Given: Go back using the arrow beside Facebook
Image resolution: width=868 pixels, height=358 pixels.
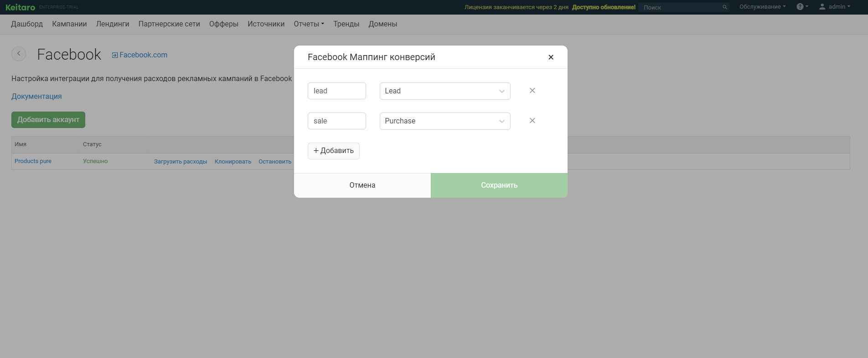Looking at the screenshot, I should point(19,54).
